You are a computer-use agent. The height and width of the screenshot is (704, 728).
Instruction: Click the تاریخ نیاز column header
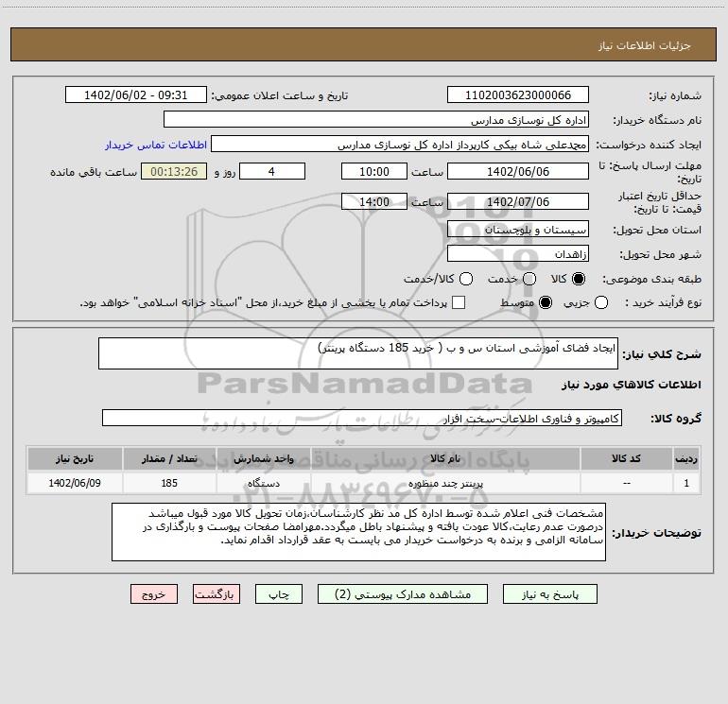[75, 458]
